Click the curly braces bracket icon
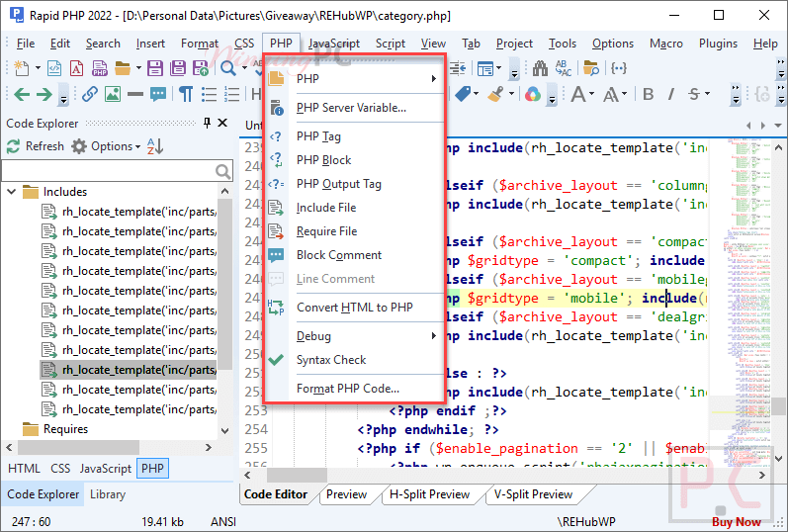This screenshot has width=788, height=532. tap(619, 68)
